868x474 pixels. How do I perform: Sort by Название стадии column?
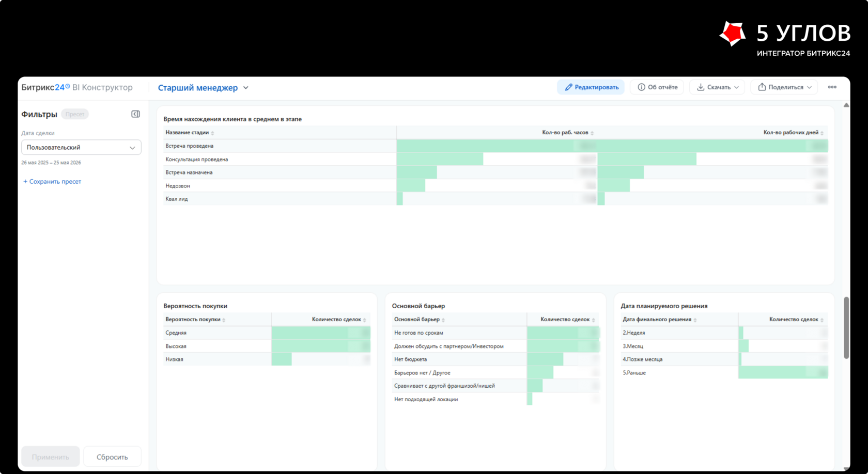pos(190,133)
